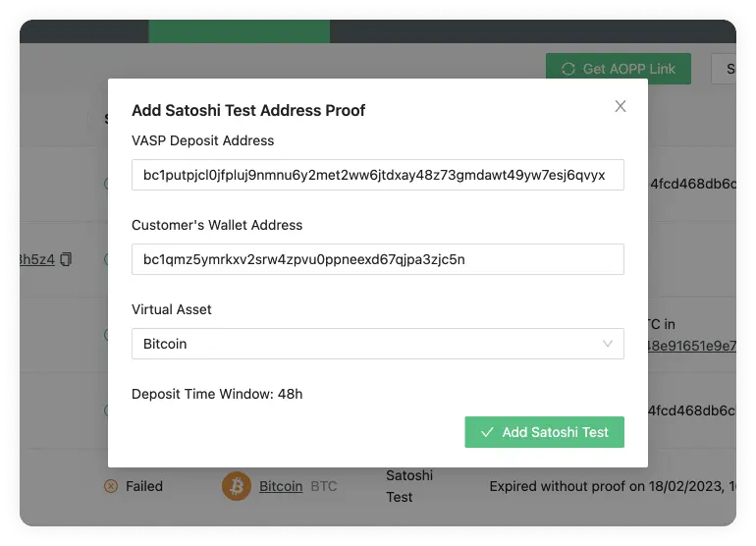
Task: Focus the VASP Deposit Address field
Action: tap(378, 175)
